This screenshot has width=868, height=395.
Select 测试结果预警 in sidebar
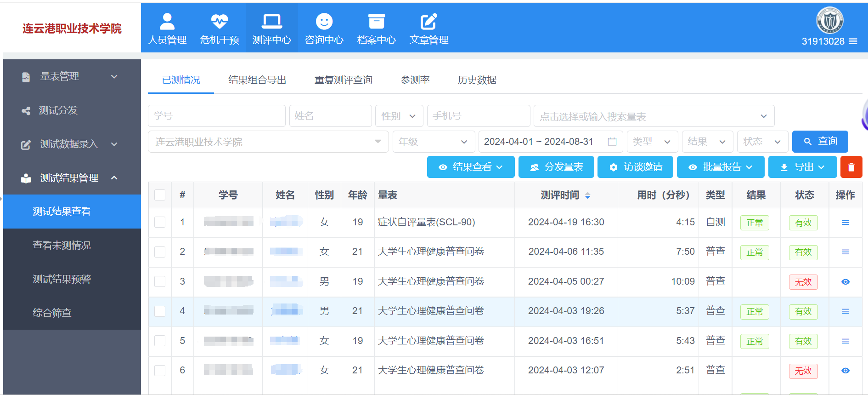(x=72, y=279)
